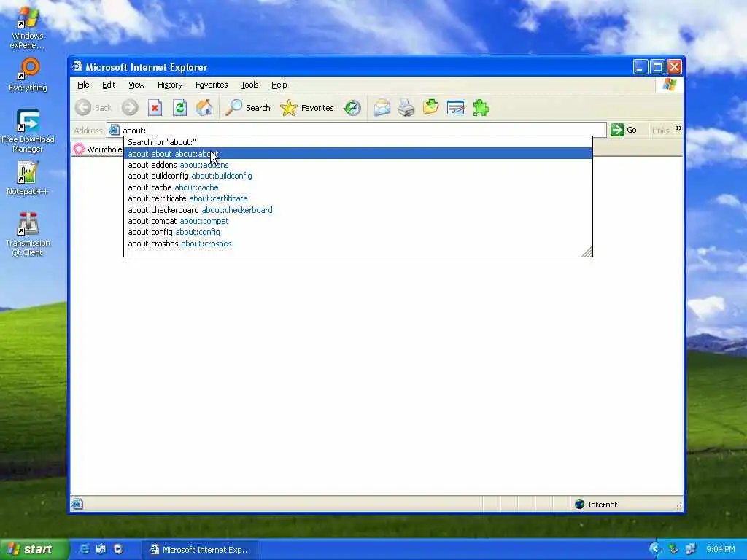This screenshot has height=560, width=747.
Task: Click the network connection tray icon
Action: pos(690,549)
